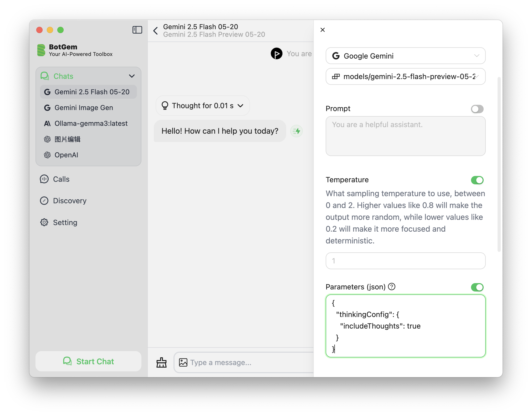This screenshot has height=416, width=532.
Task: Click the Anthropic icon beside Ollama-gemma3
Action: [47, 123]
